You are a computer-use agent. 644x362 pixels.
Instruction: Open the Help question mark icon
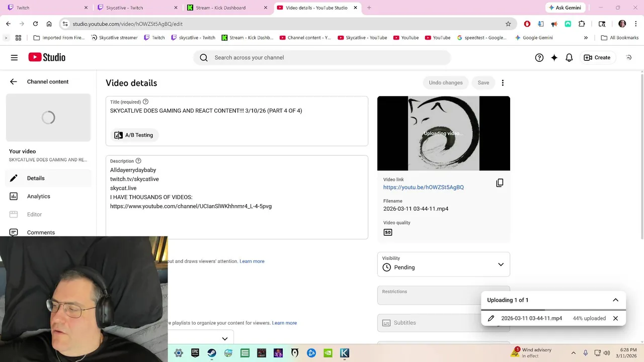click(539, 57)
